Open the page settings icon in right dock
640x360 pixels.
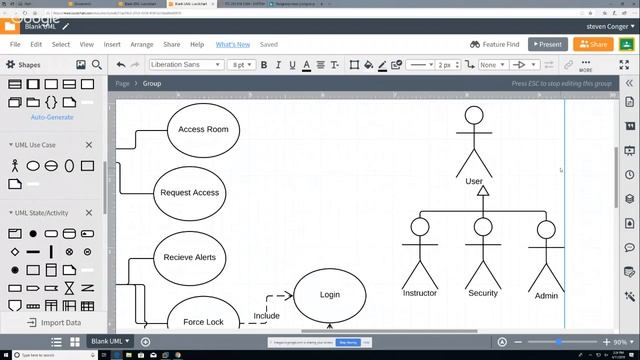click(629, 102)
